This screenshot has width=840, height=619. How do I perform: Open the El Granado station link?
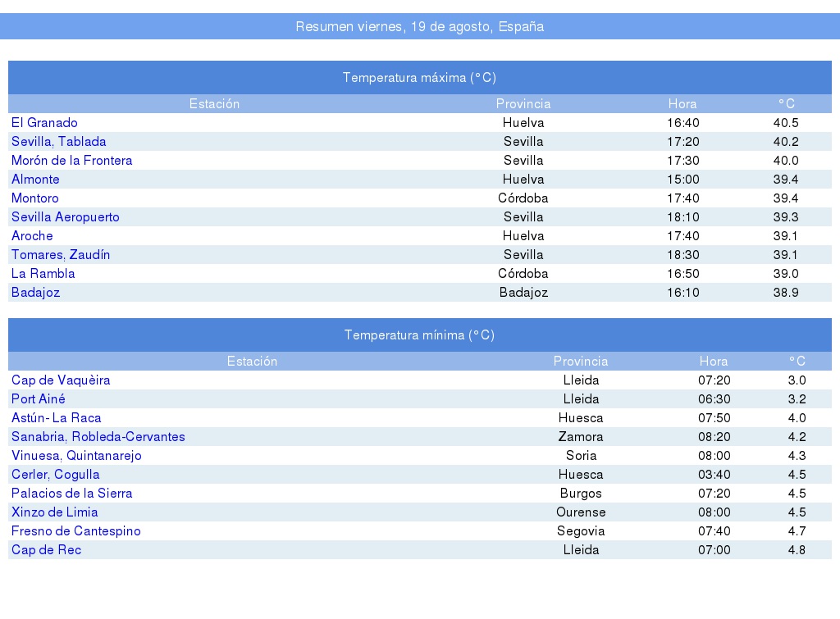pos(44,123)
